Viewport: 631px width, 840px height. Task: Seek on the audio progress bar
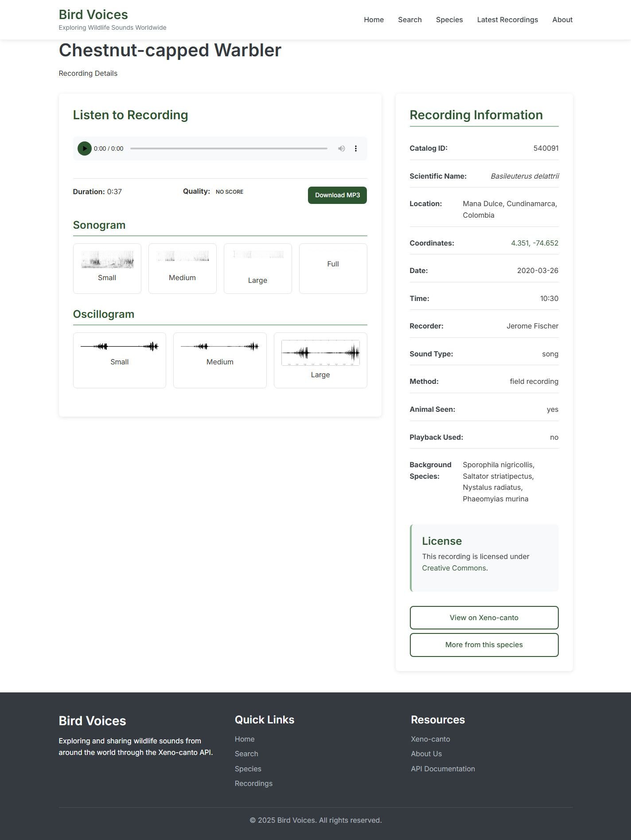tap(229, 148)
